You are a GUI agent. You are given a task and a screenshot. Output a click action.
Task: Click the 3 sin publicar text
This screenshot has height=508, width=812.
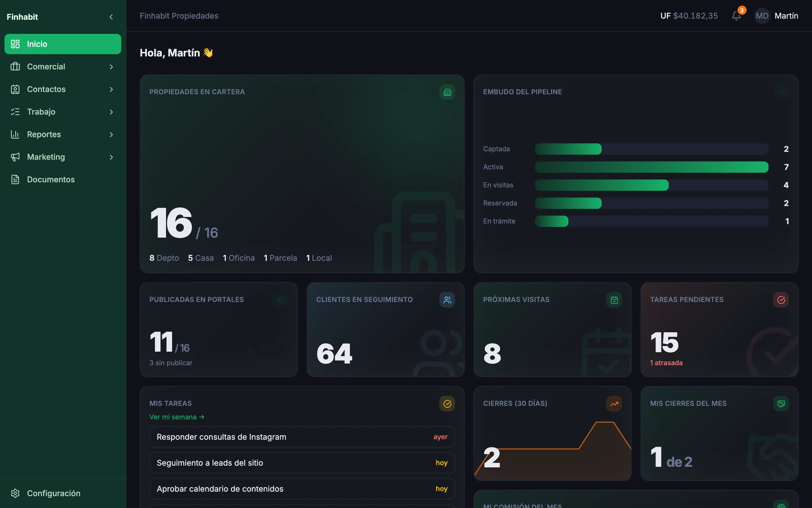(x=171, y=363)
